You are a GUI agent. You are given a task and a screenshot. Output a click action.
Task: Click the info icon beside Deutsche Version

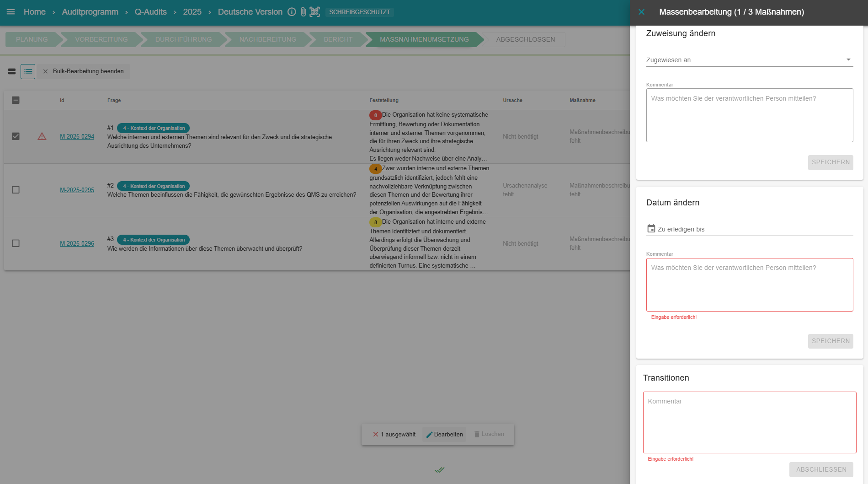292,12
